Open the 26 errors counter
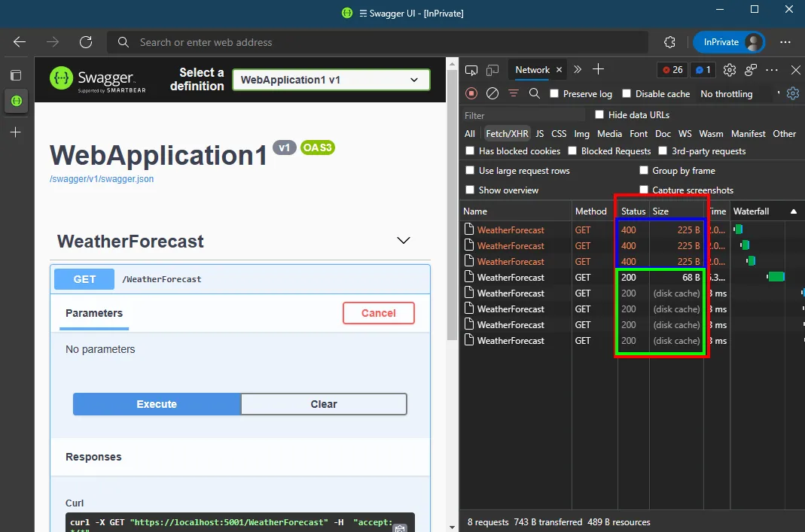Screen dimensions: 805x532 point(672,70)
